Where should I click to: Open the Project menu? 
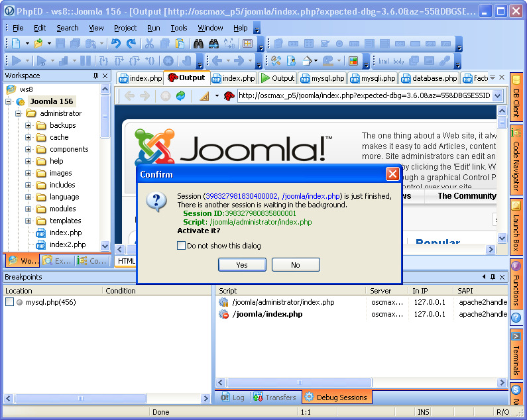tap(125, 28)
